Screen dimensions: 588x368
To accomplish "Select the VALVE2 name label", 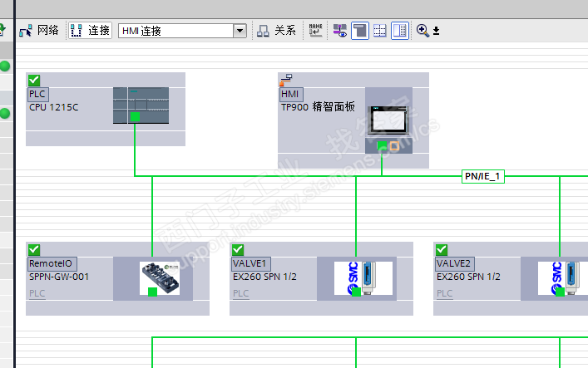I will click(x=454, y=263).
